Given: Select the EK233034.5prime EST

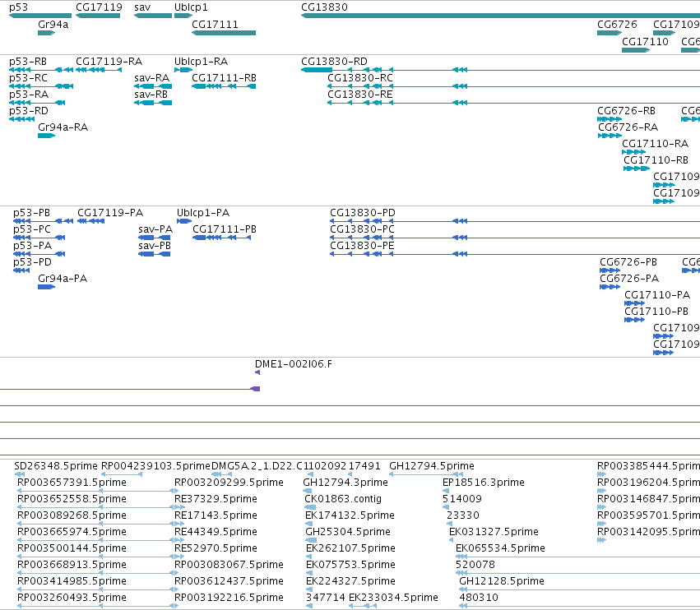Looking at the screenshot, I should click(362, 606).
